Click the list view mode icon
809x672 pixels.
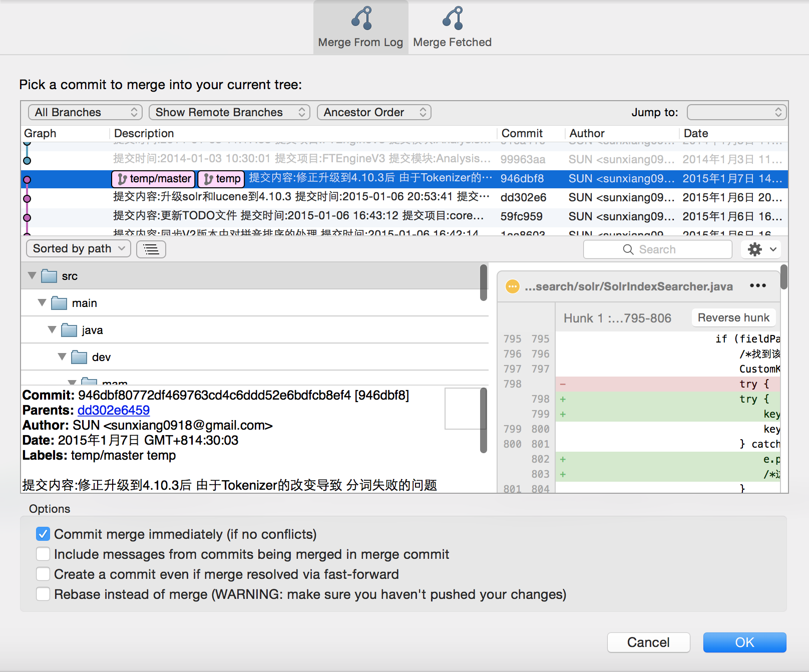coord(151,249)
